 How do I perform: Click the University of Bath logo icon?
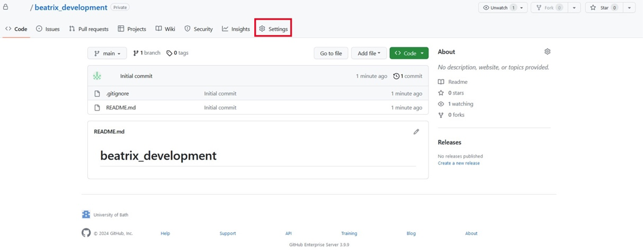(x=86, y=214)
